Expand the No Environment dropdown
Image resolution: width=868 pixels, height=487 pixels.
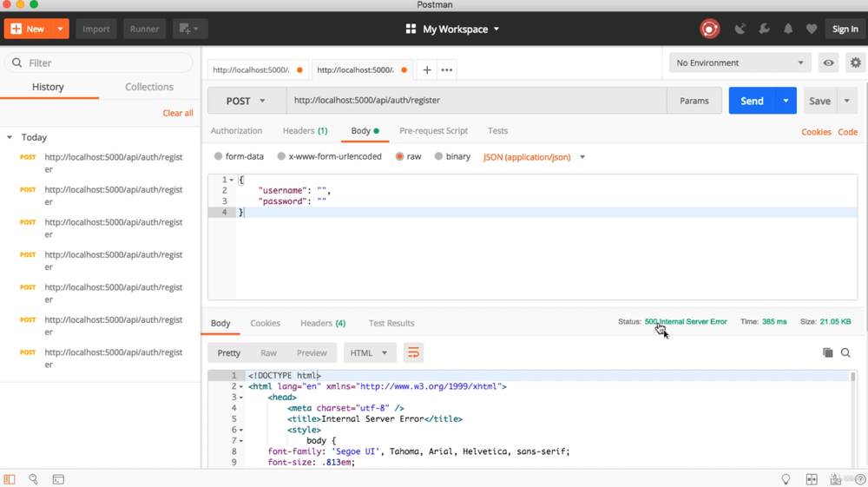point(740,63)
